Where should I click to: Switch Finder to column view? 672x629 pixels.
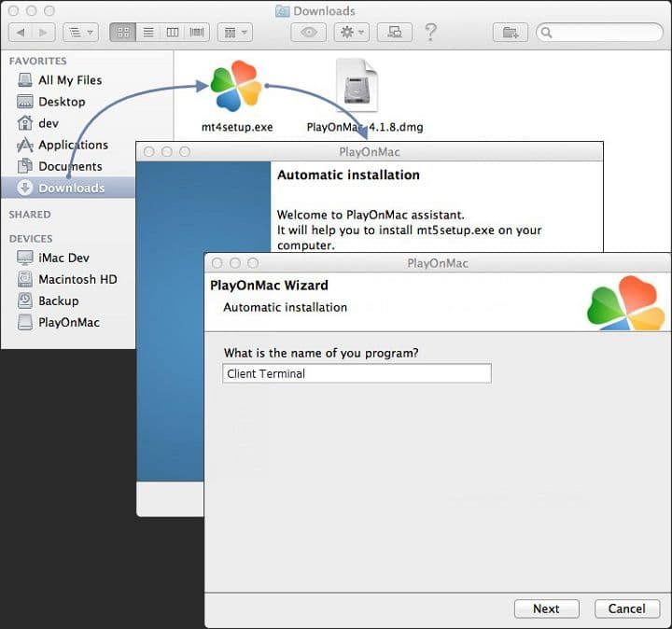173,33
